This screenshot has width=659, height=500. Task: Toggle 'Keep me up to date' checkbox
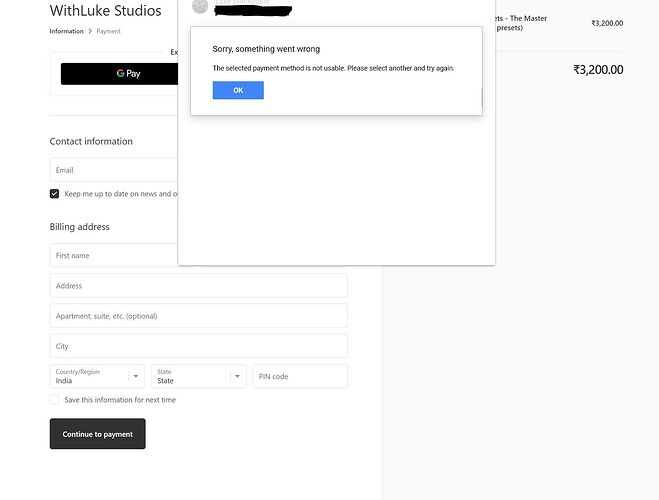pyautogui.click(x=55, y=194)
